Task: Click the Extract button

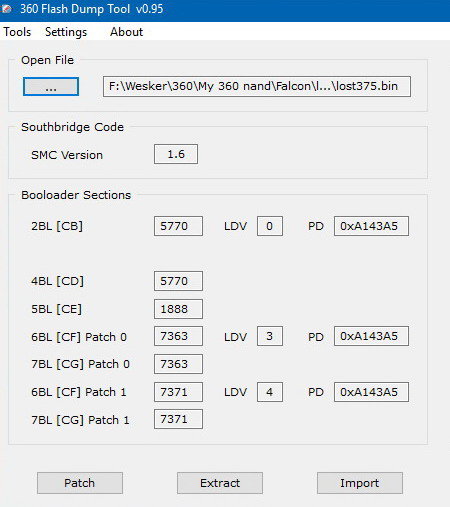Action: [220, 483]
